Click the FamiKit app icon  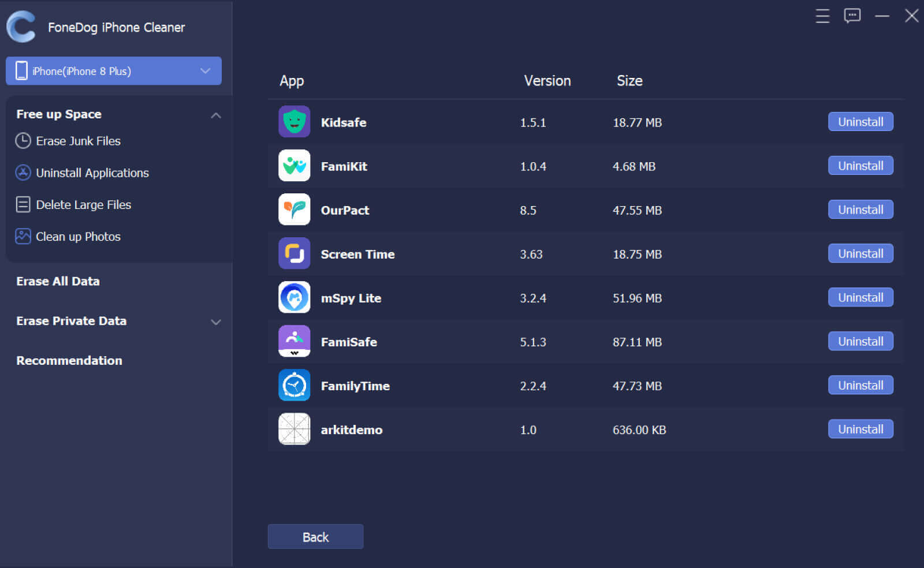coord(295,165)
